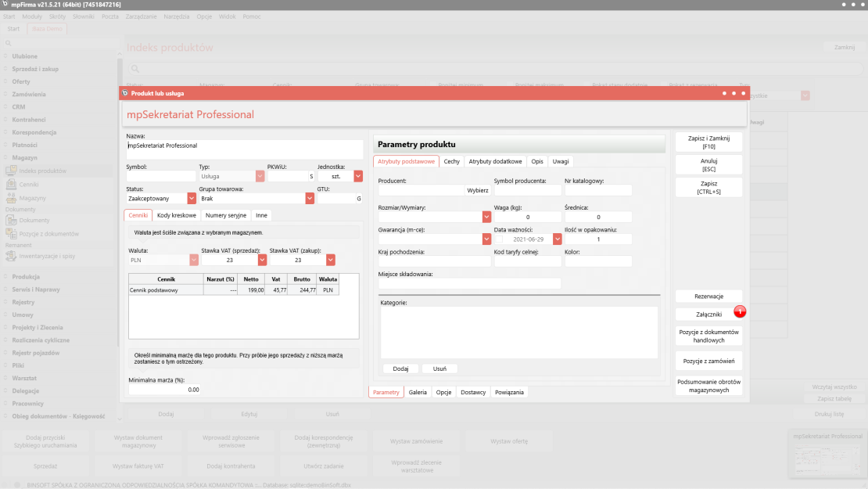The height and width of the screenshot is (489, 868).
Task: Click Podsumowanie obrotów magazynowych button
Action: [x=708, y=386]
